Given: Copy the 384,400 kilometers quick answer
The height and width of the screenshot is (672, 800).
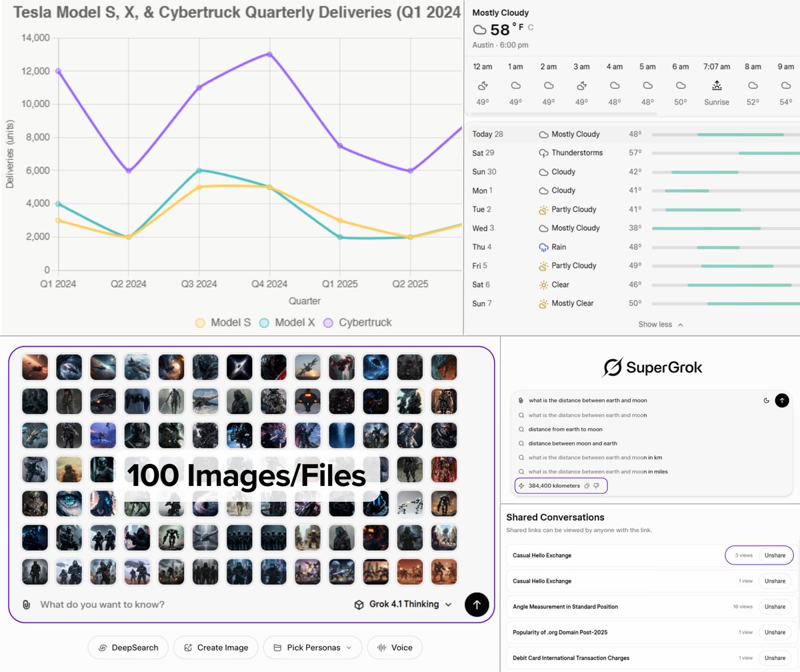Looking at the screenshot, I should 587,486.
